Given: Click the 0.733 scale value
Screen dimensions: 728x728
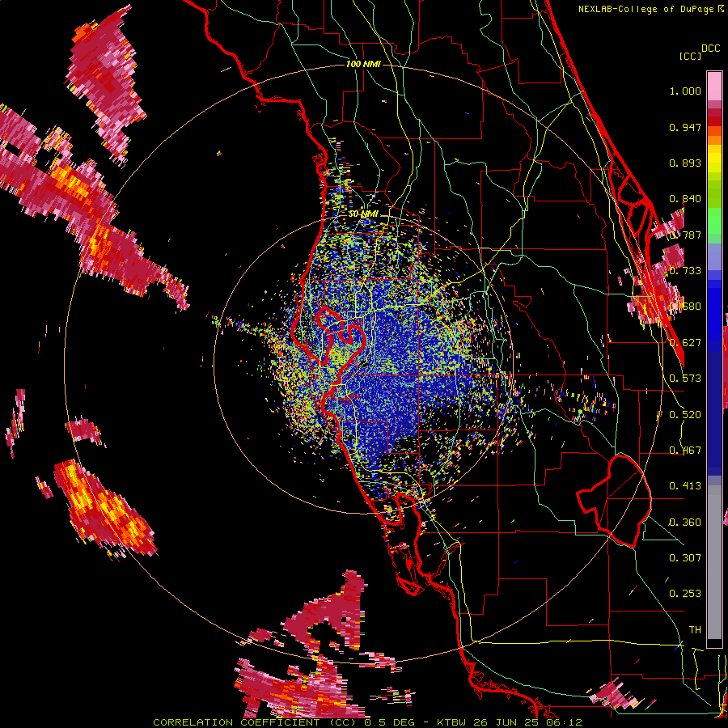Looking at the screenshot, I should tap(685, 271).
